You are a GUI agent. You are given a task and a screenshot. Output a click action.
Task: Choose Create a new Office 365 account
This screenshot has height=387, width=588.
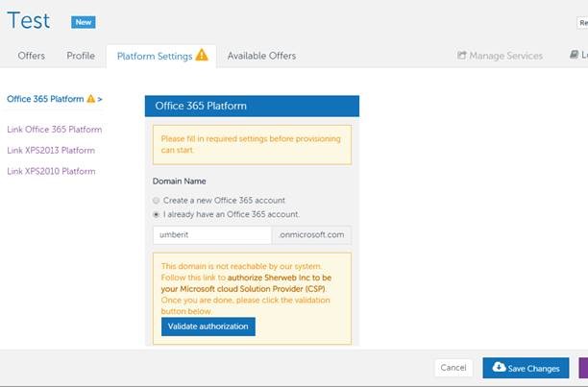tap(156, 201)
